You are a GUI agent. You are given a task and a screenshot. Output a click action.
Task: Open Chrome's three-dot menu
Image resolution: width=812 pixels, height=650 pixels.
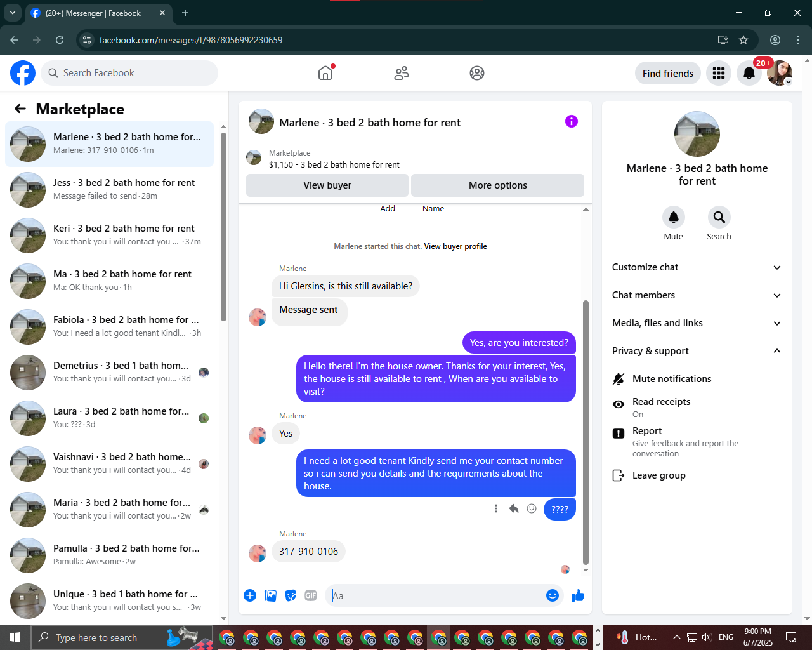798,40
